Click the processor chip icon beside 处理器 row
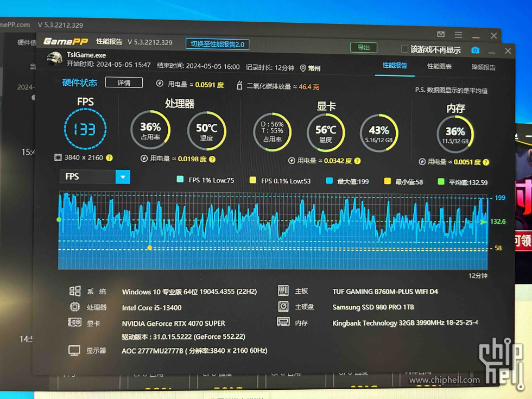This screenshot has height=399, width=532. pos(75,307)
